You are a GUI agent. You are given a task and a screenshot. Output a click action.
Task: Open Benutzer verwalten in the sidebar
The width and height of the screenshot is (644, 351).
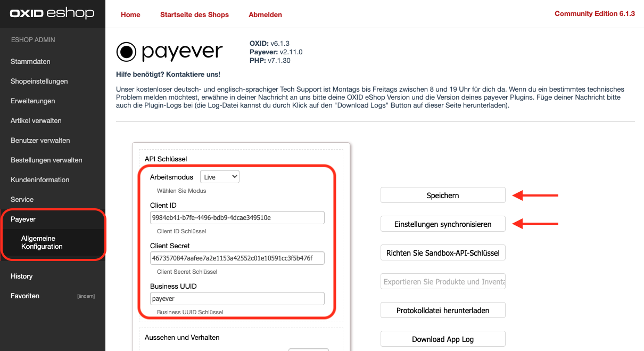click(x=40, y=141)
